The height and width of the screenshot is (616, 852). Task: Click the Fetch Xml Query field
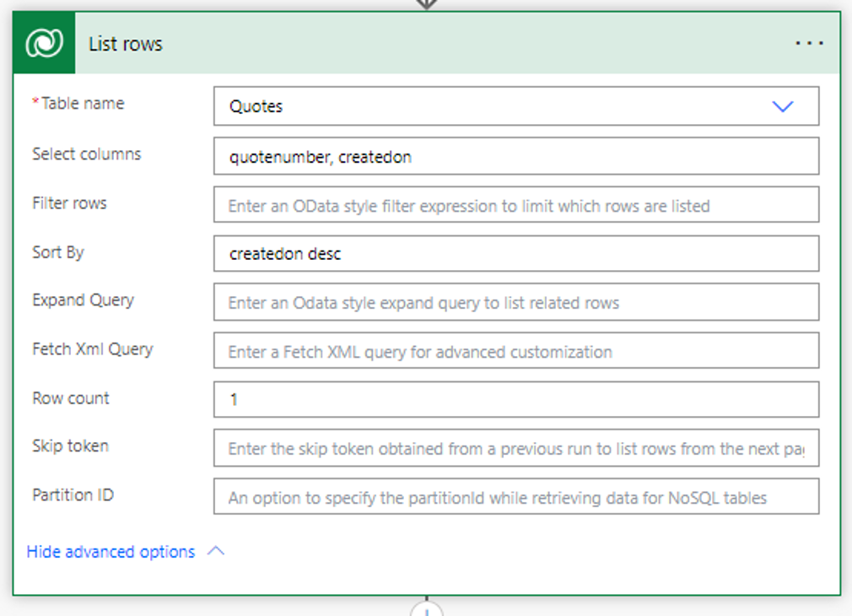point(515,351)
